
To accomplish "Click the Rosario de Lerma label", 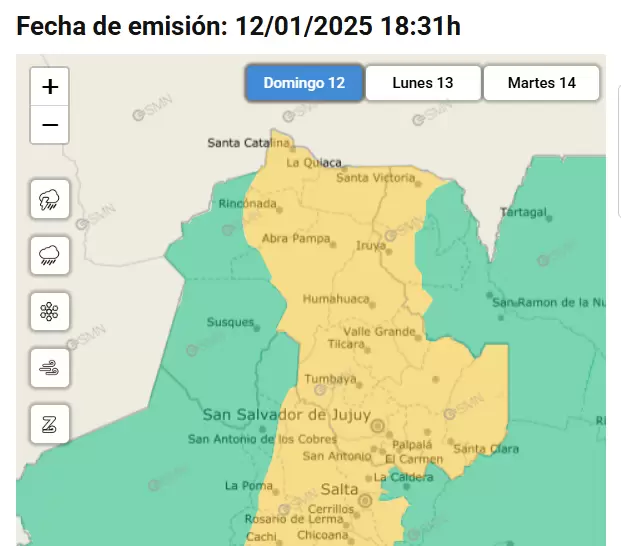I will tap(294, 519).
